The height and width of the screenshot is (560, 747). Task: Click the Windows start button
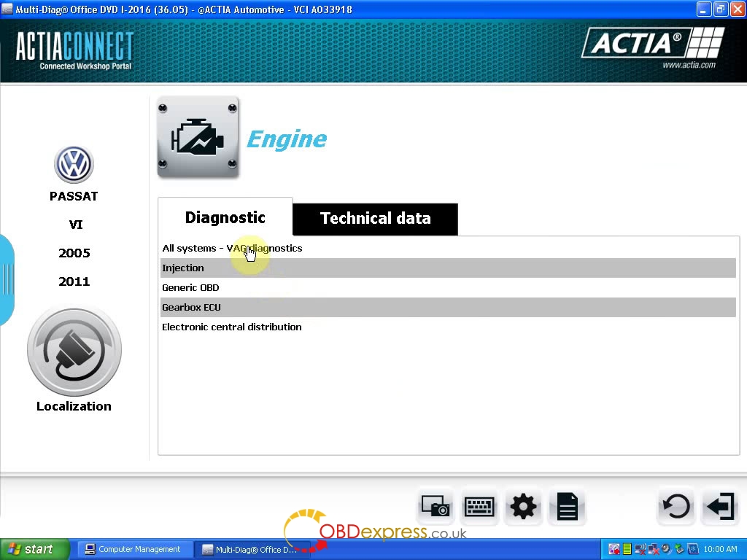(34, 550)
